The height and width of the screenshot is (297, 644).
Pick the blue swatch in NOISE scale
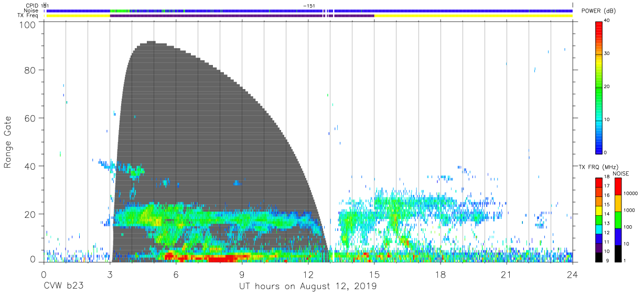coord(618,237)
